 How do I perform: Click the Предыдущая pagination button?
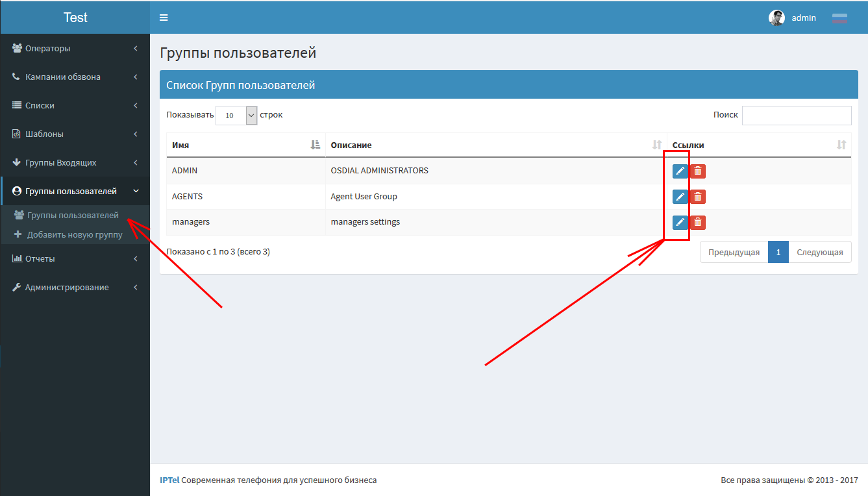coord(734,252)
